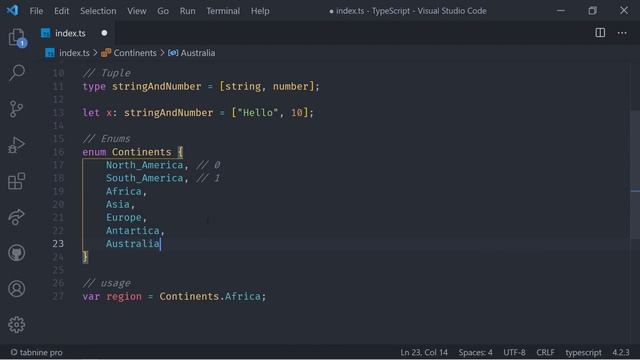Open the Accounts menu icon
The height and width of the screenshot is (360, 640).
tap(17, 289)
